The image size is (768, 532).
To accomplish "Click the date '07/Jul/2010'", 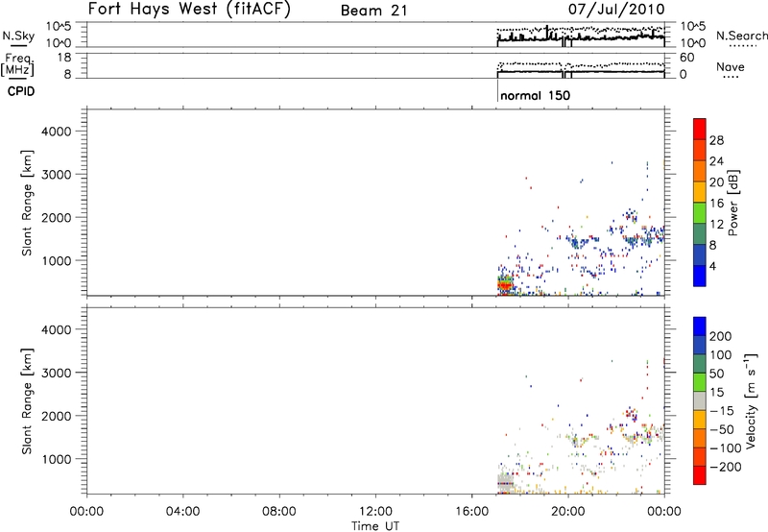I will point(616,10).
